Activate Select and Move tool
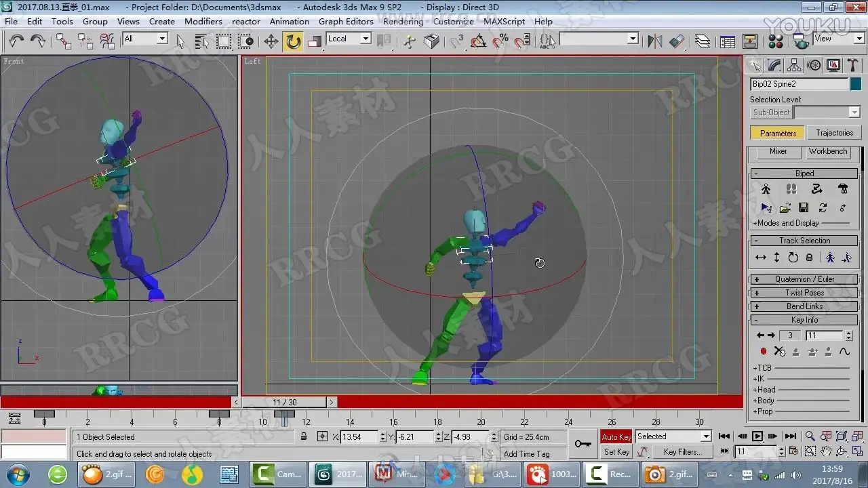 click(x=271, y=41)
